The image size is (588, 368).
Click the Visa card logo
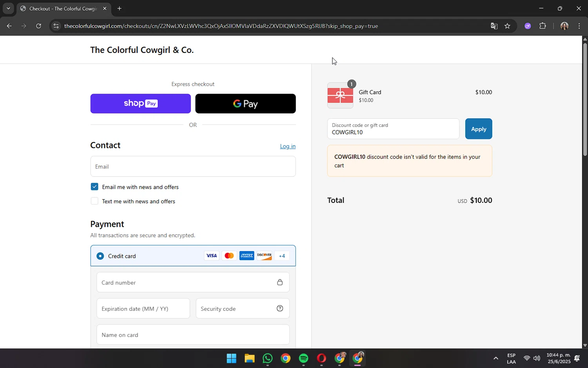click(212, 256)
